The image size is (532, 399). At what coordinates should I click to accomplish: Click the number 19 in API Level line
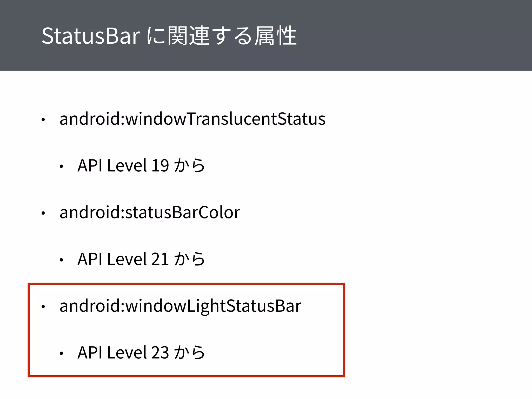click(160, 165)
